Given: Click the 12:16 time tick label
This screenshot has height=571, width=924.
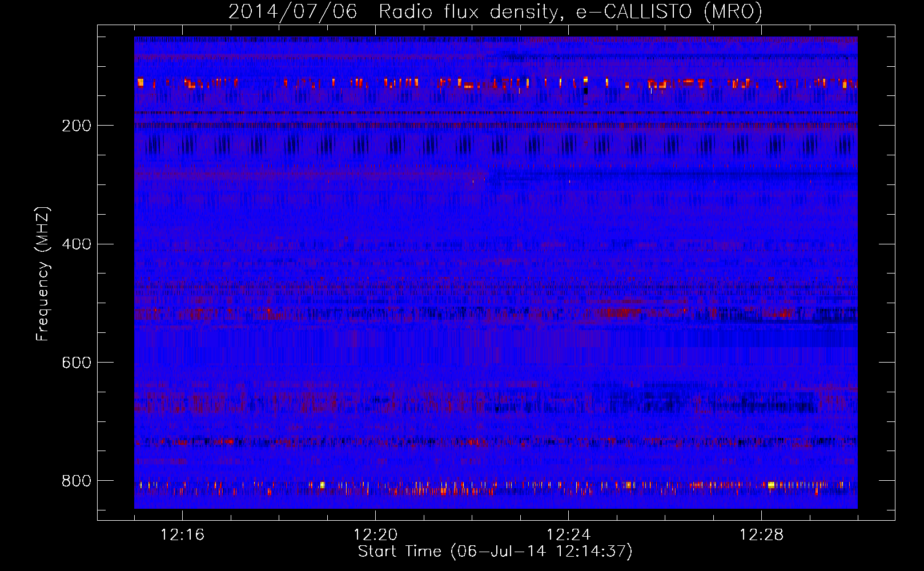Looking at the screenshot, I should pos(182,535).
